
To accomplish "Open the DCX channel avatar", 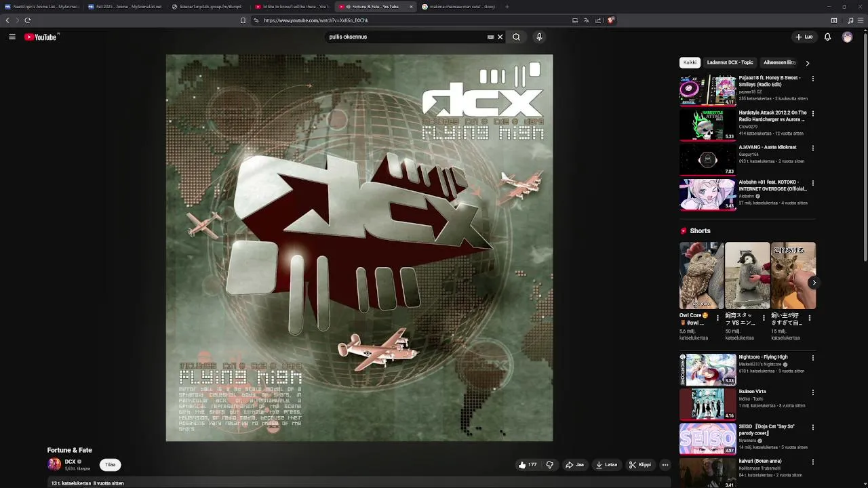I will 54,464.
